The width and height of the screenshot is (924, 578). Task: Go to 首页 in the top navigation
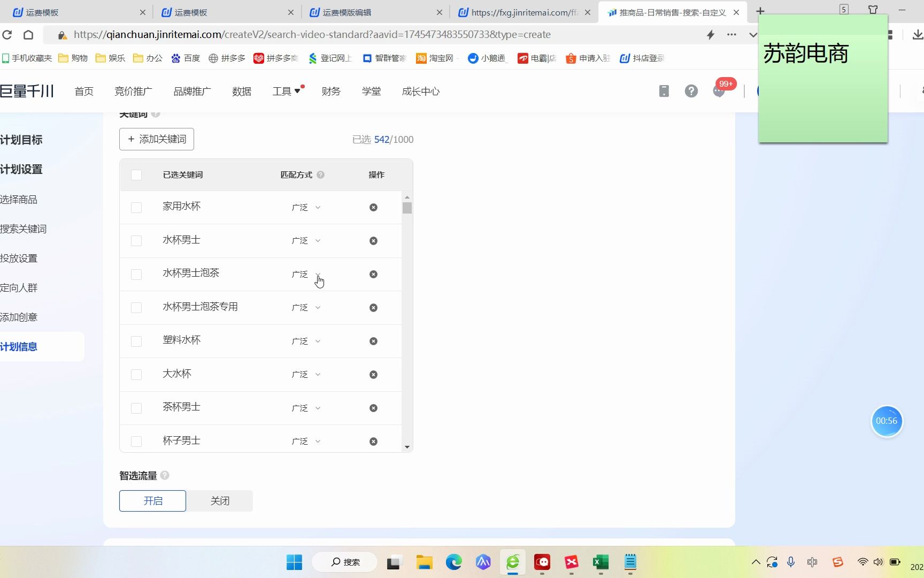84,92
